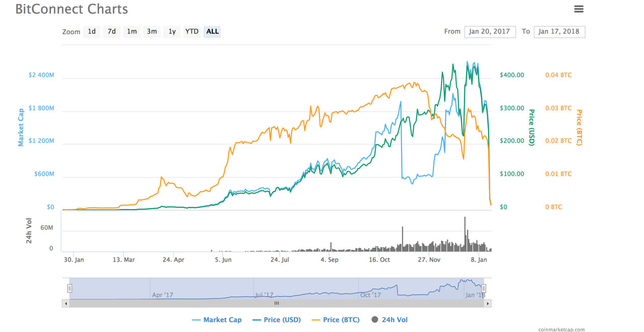Click the 13. Mar date label

coord(124,260)
